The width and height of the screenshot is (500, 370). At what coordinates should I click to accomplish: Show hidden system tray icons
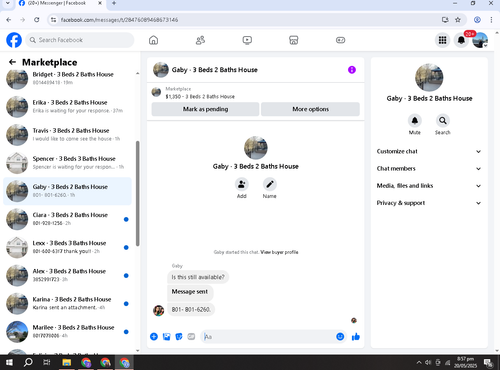(x=419, y=362)
